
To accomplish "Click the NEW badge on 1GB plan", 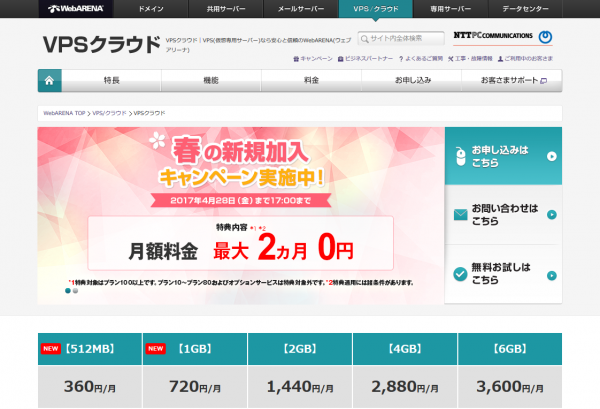I will 155,349.
